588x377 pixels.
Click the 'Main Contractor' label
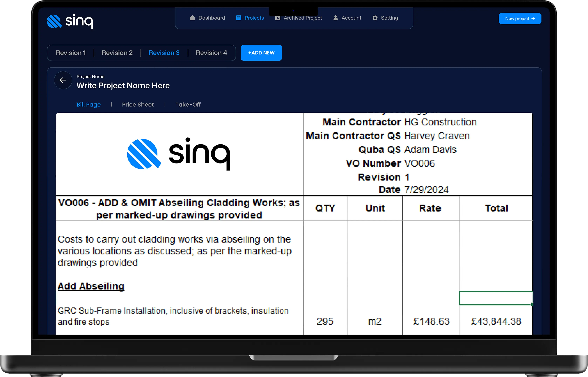tap(362, 122)
